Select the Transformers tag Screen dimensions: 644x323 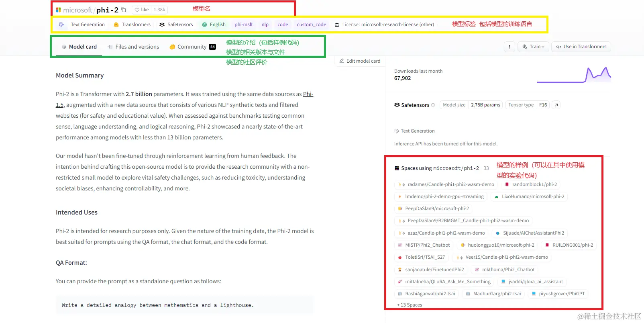coord(132,25)
